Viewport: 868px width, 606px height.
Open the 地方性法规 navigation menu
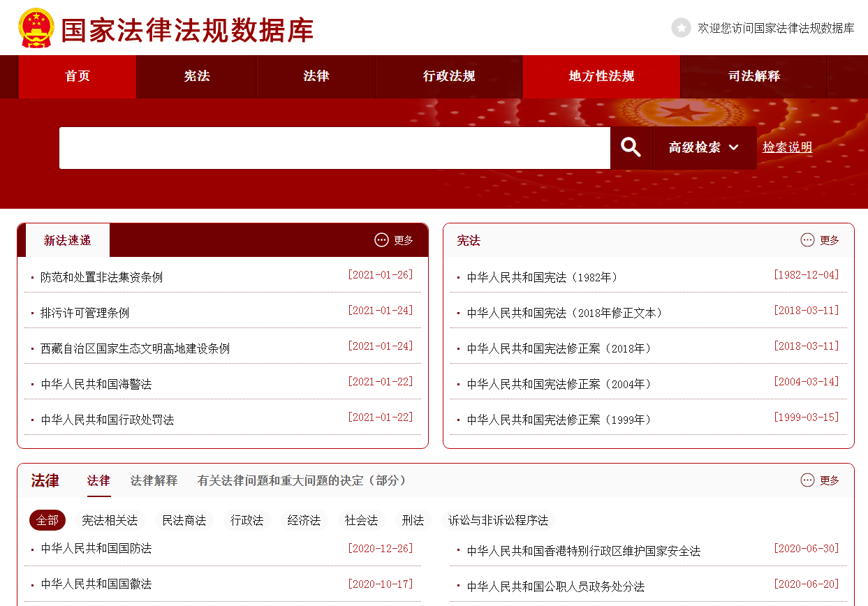601,76
